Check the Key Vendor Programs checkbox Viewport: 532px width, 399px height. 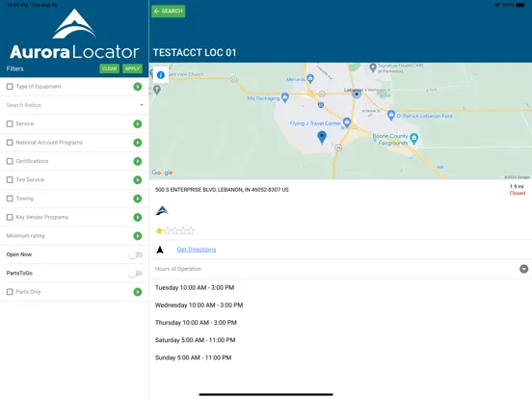point(10,217)
